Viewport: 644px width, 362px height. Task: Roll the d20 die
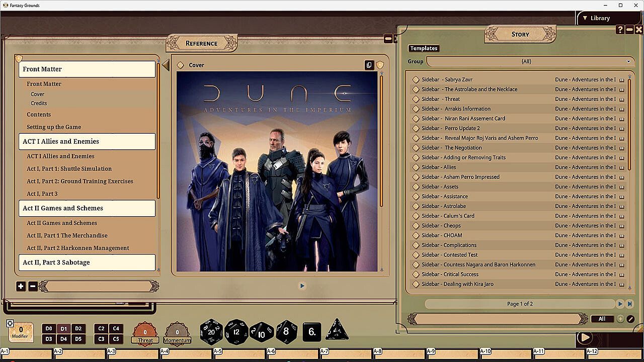[211, 331]
